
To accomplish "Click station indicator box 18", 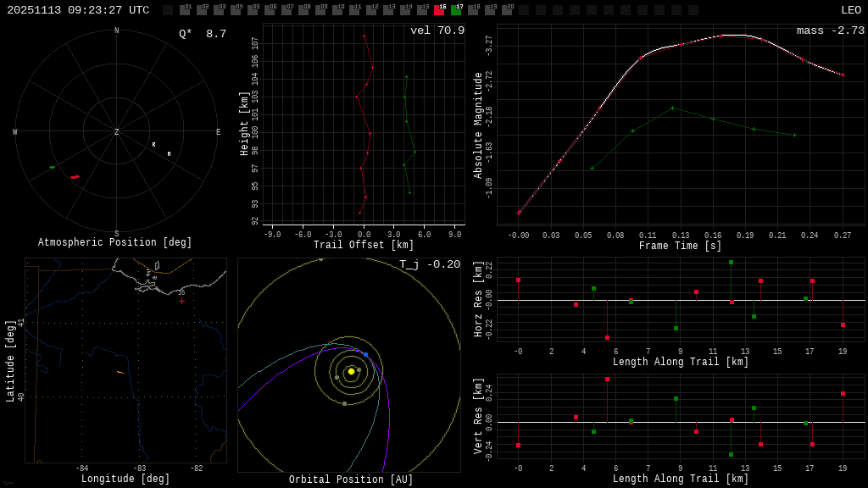I will click(473, 10).
